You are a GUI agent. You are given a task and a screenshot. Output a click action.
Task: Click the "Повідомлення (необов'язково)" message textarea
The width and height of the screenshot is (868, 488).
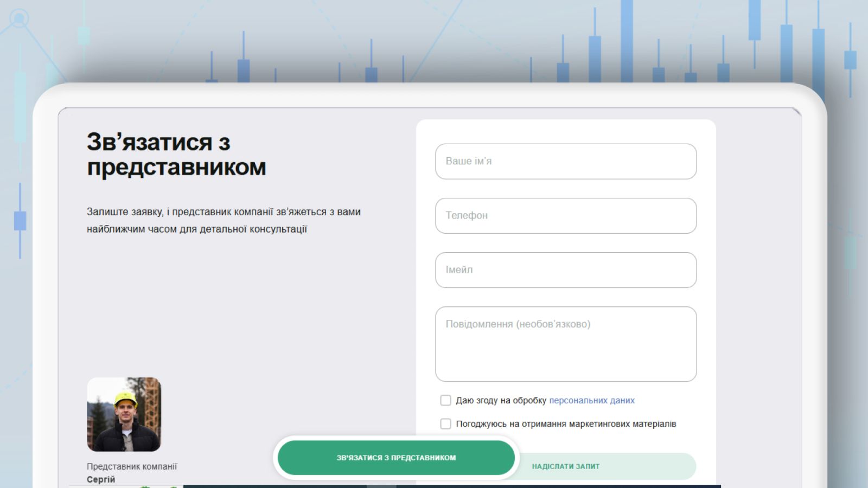565,344
